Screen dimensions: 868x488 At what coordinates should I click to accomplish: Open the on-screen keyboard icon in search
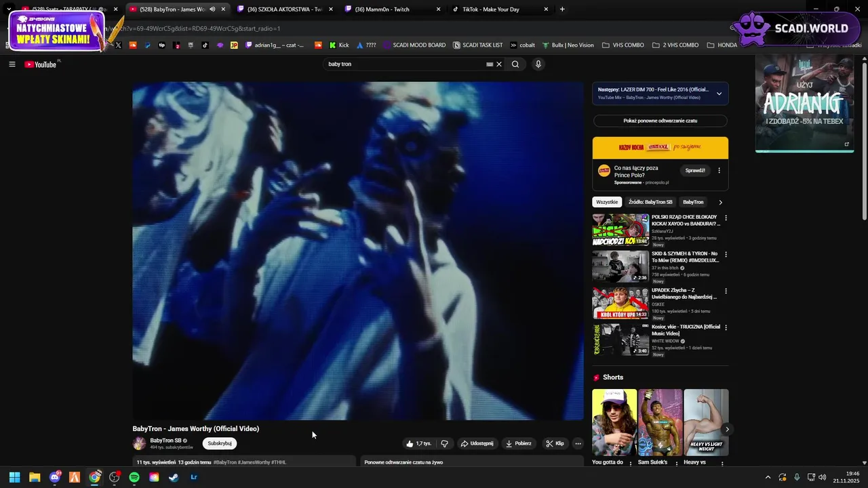click(x=490, y=64)
